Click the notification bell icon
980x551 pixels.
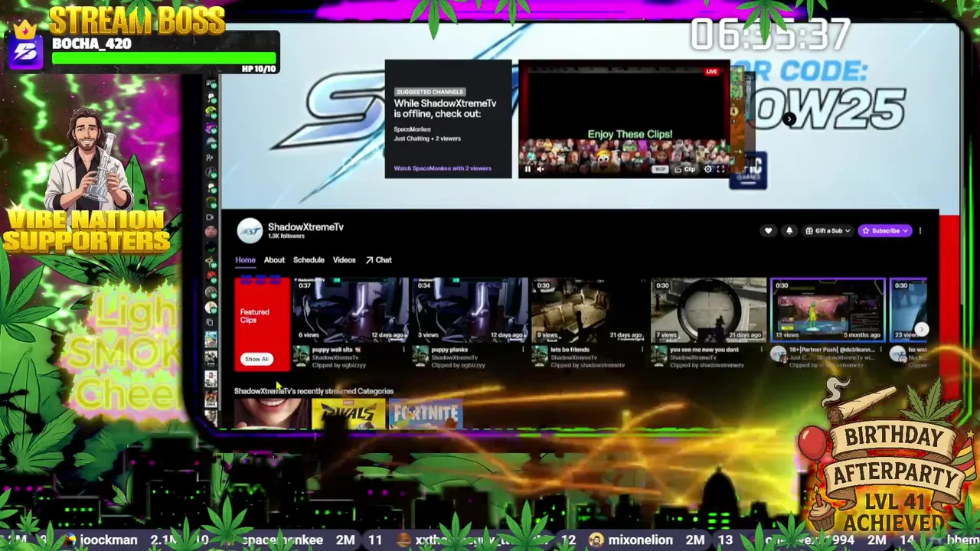click(789, 230)
